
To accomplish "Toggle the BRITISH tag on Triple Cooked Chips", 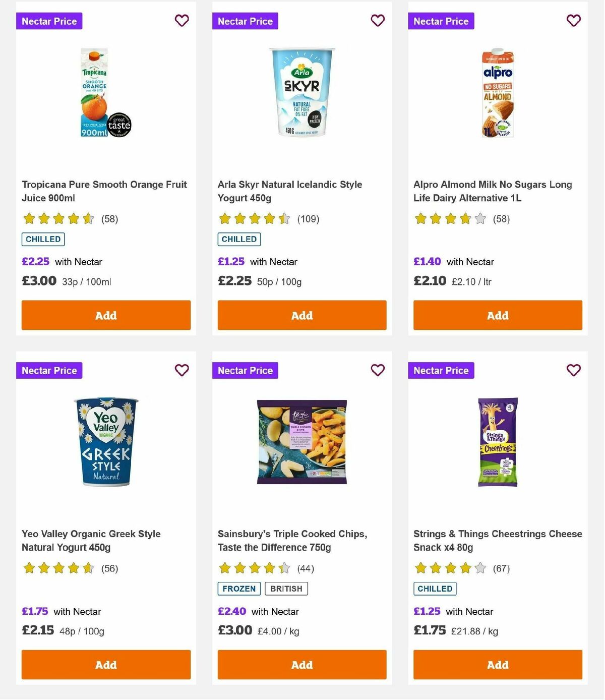I will (286, 588).
